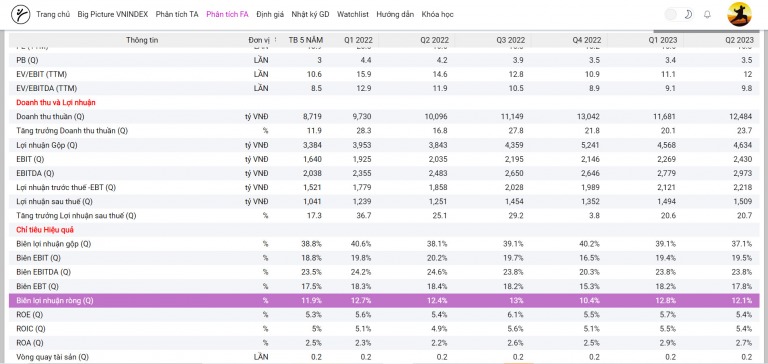The image size is (768, 364).
Task: Select the Vòng quay tài sản (Q) row
Action: click(384, 357)
